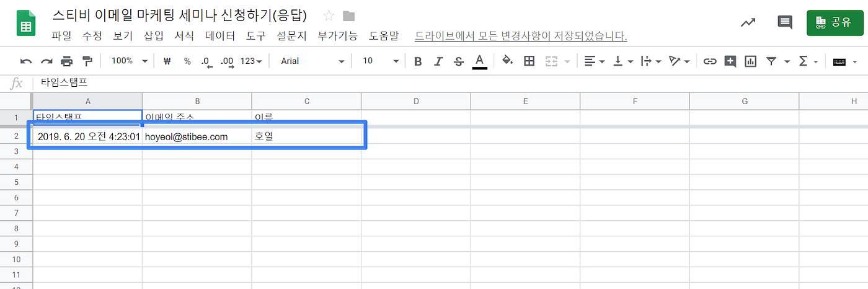This screenshot has width=868, height=289.
Task: Insert a chart
Action: click(751, 61)
